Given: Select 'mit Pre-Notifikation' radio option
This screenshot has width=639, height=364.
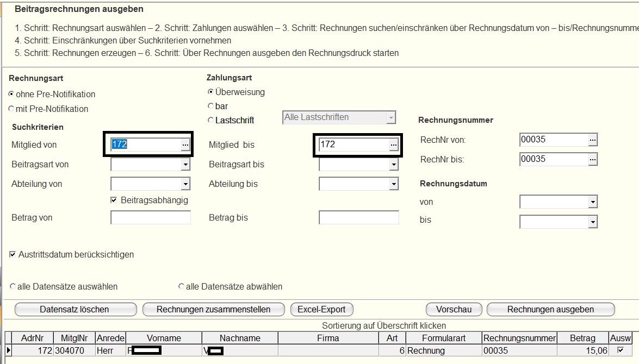Looking at the screenshot, I should 12,109.
